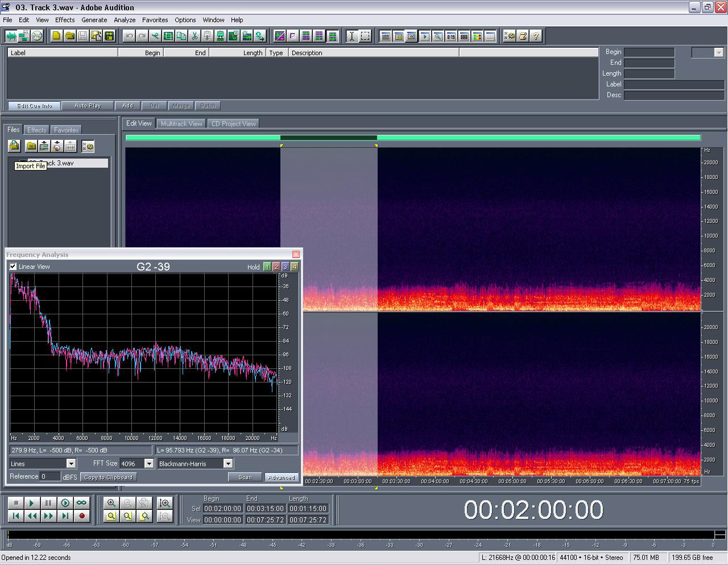Click the Close File folder icon

31,146
